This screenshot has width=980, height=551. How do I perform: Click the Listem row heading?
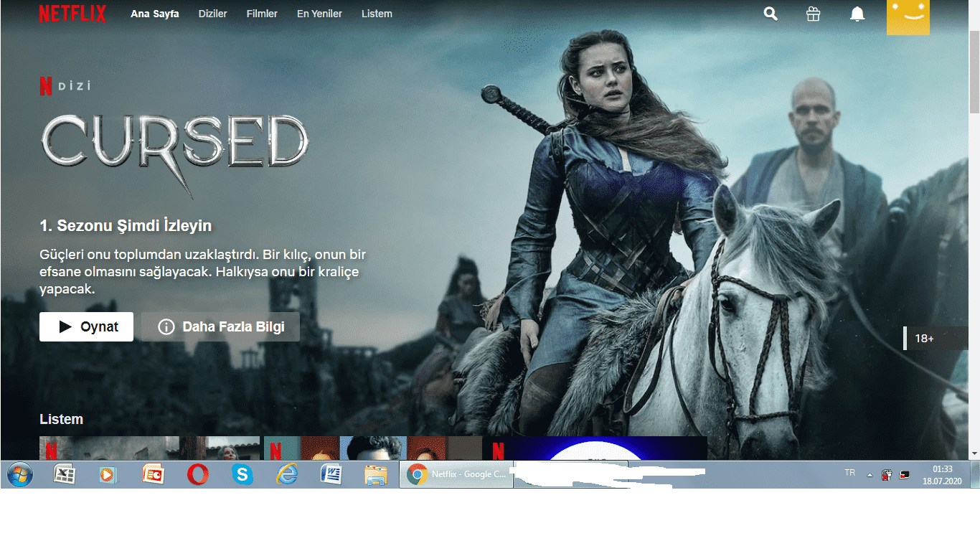(x=62, y=419)
